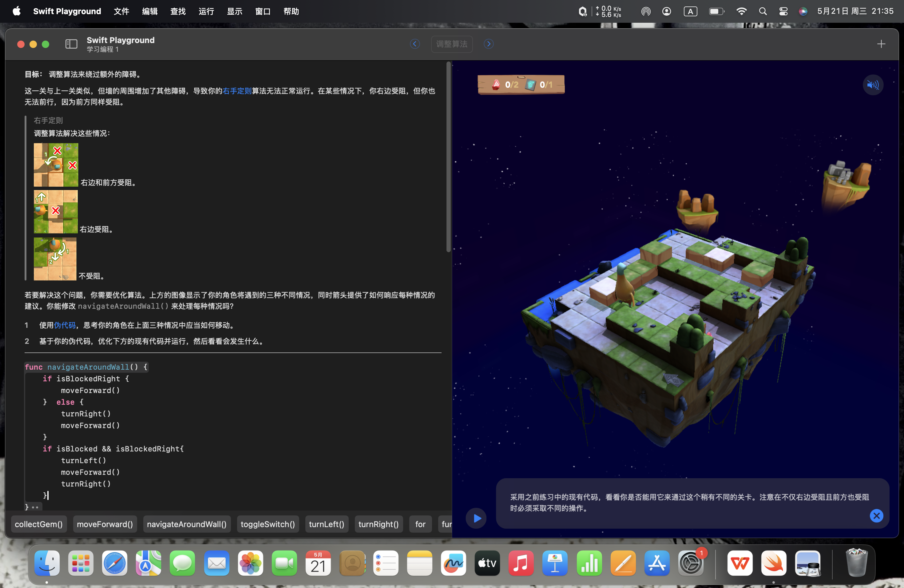Open Siri from the menu bar
This screenshot has height=588, width=904.
[803, 11]
